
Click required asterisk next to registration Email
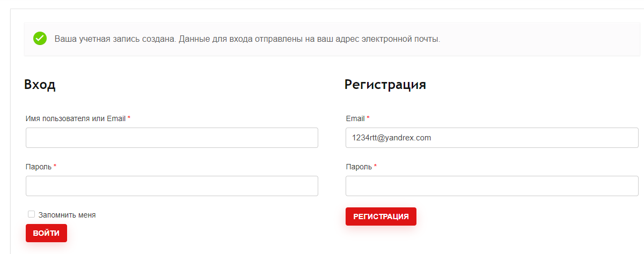(368, 117)
